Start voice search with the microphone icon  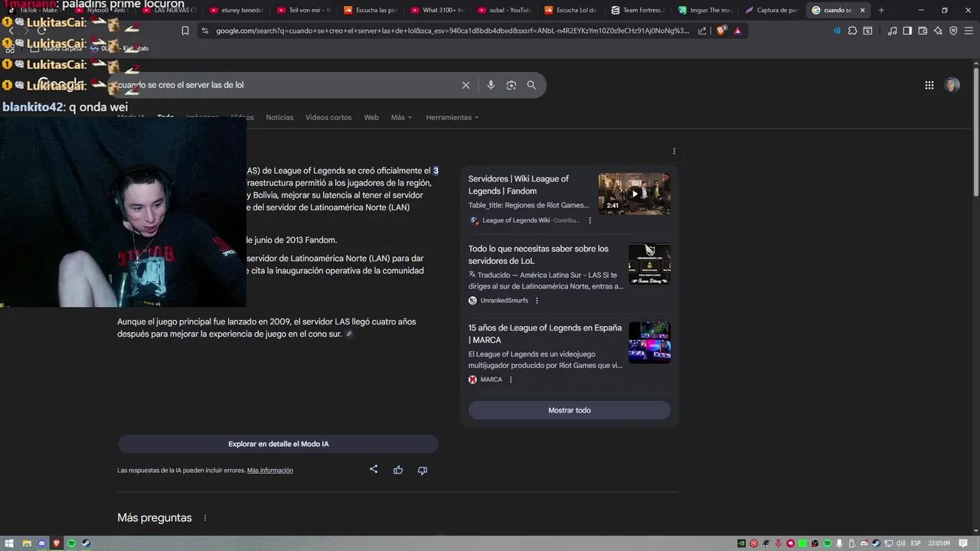pyautogui.click(x=491, y=85)
